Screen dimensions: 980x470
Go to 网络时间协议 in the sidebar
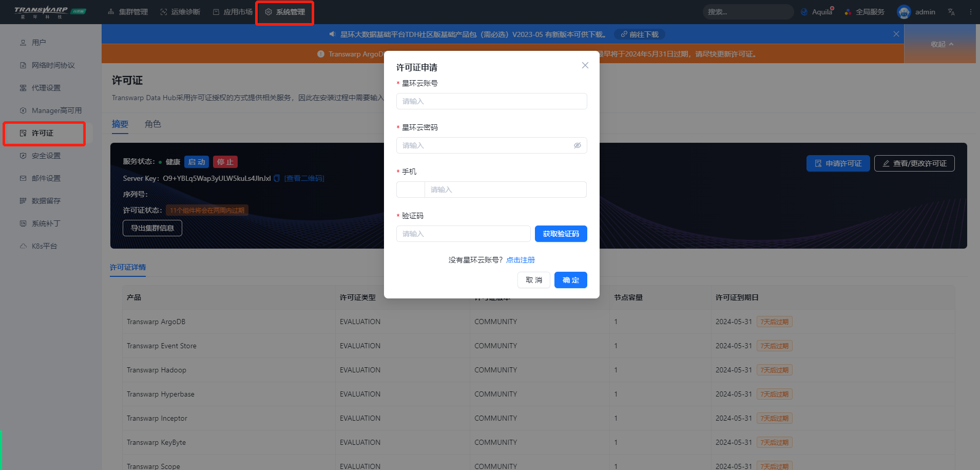(x=47, y=65)
